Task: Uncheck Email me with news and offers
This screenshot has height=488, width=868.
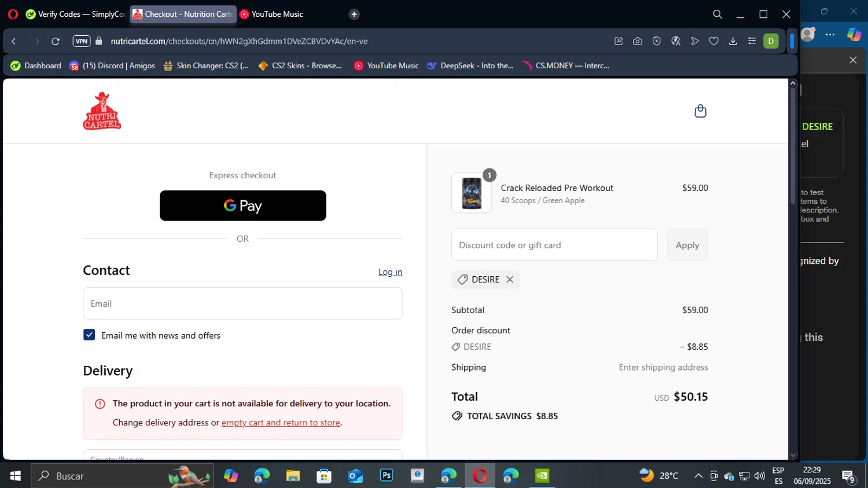Action: pyautogui.click(x=89, y=335)
